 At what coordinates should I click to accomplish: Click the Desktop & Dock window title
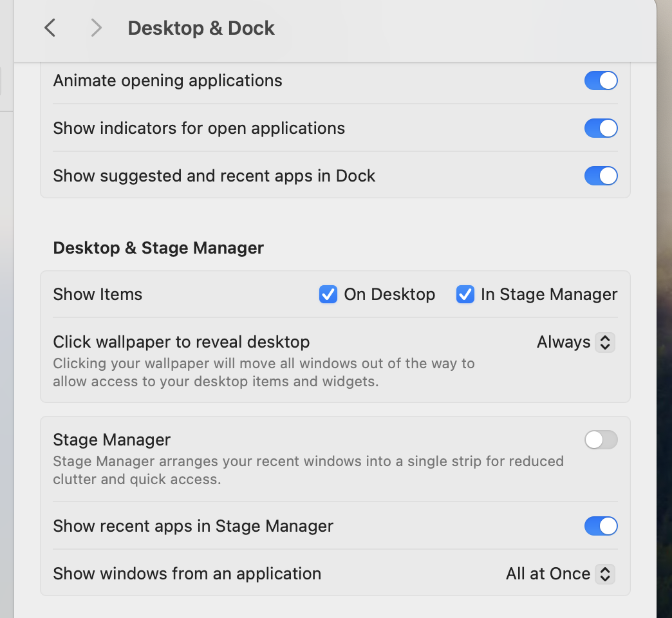click(x=201, y=28)
